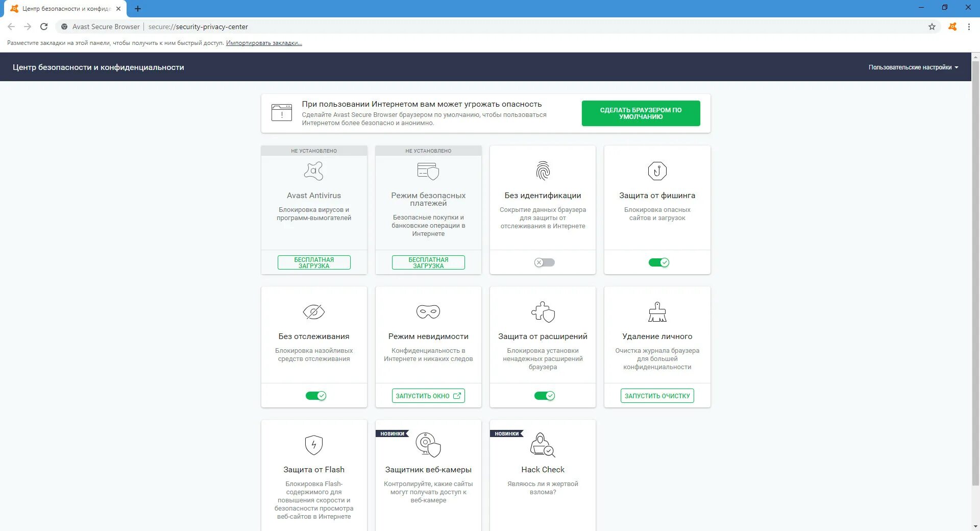Go back to the previous page
The width and height of the screenshot is (980, 531).
coord(11,27)
